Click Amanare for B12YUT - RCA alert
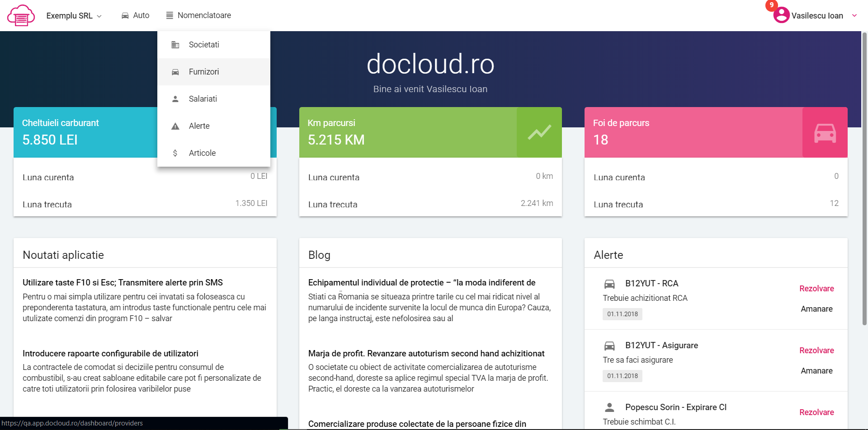This screenshot has width=868, height=430. pos(816,309)
